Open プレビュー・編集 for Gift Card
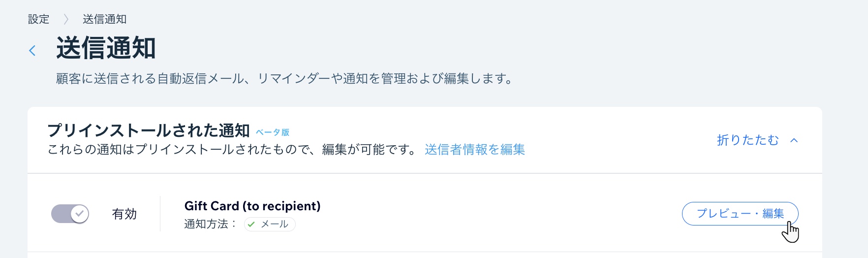The width and height of the screenshot is (868, 258). (740, 214)
